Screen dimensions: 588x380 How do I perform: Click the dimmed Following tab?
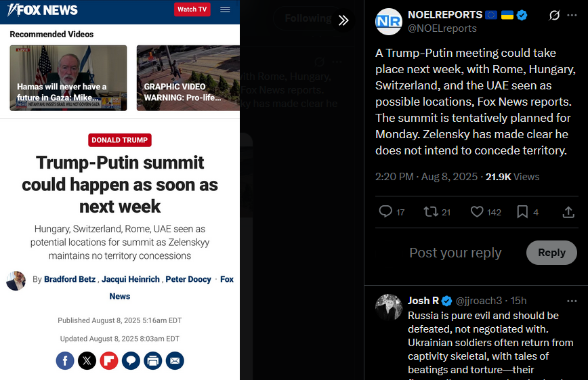308,18
